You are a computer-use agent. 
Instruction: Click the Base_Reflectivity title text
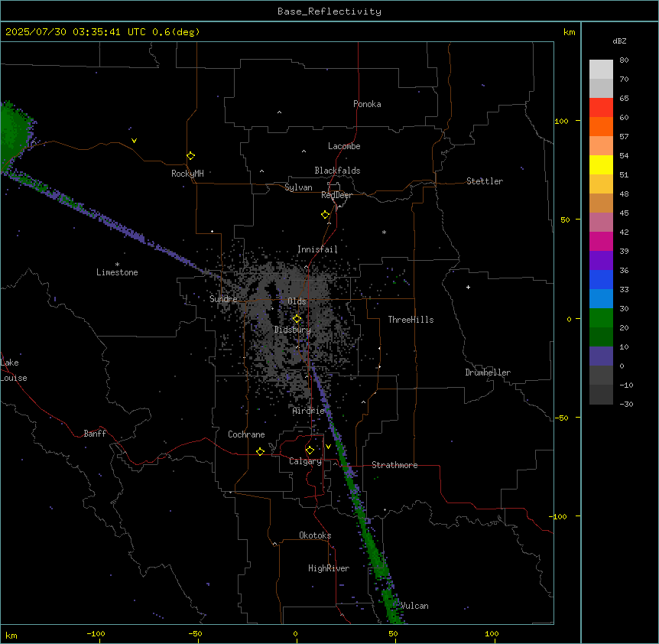(x=329, y=11)
